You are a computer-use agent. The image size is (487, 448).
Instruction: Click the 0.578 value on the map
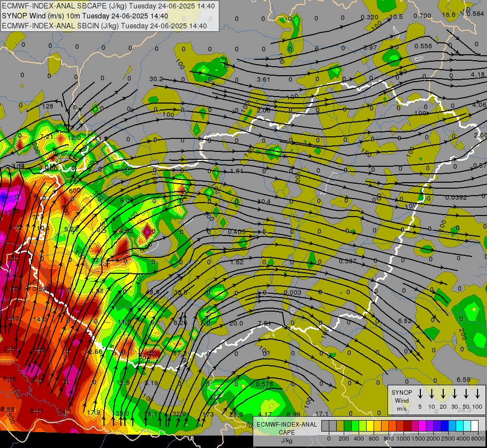(x=264, y=384)
